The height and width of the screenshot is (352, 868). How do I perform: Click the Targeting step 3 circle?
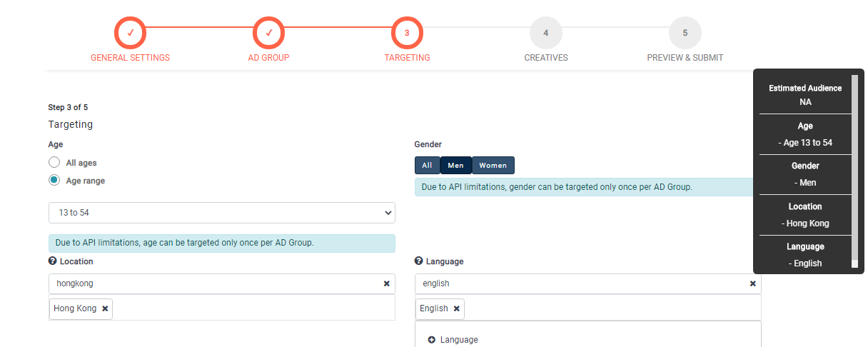tap(407, 33)
